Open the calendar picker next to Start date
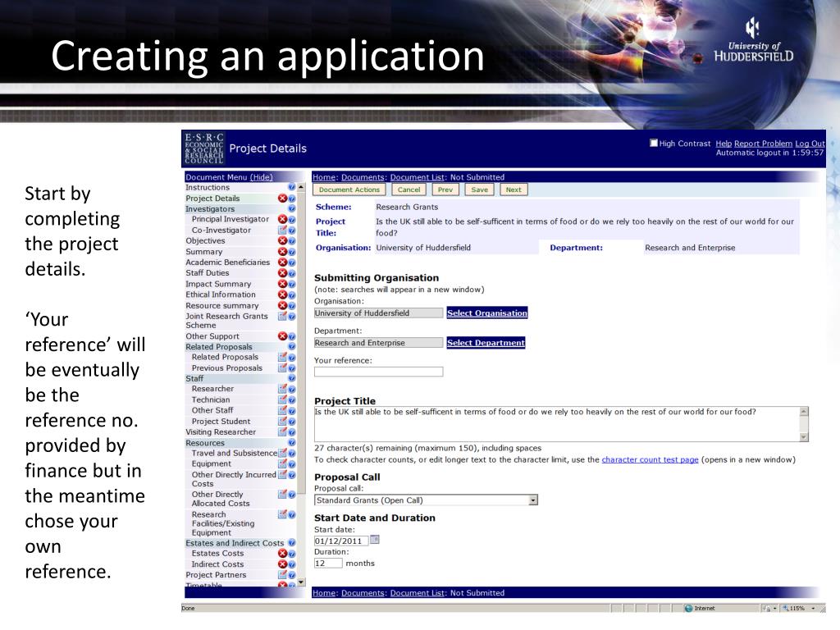840x630 pixels. point(375,540)
